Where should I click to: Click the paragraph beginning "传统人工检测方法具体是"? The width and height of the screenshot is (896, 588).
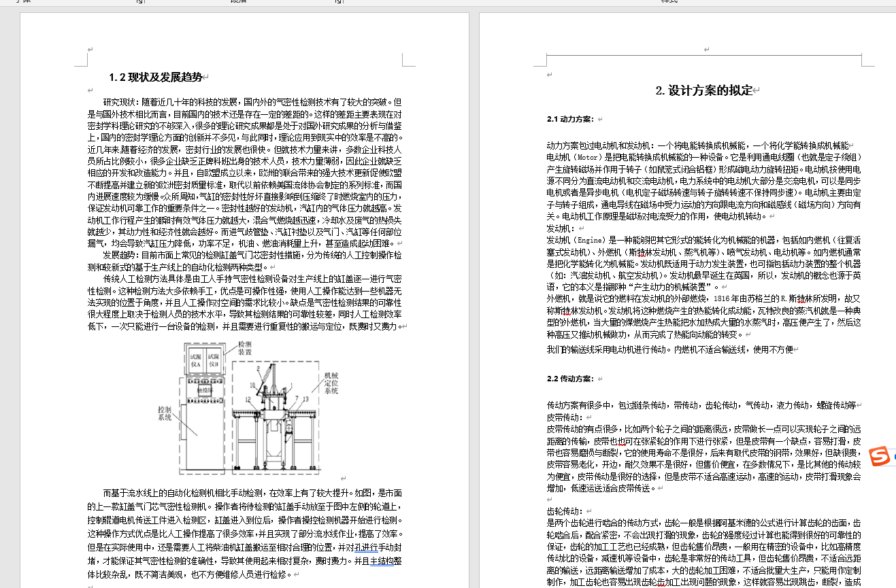246,302
